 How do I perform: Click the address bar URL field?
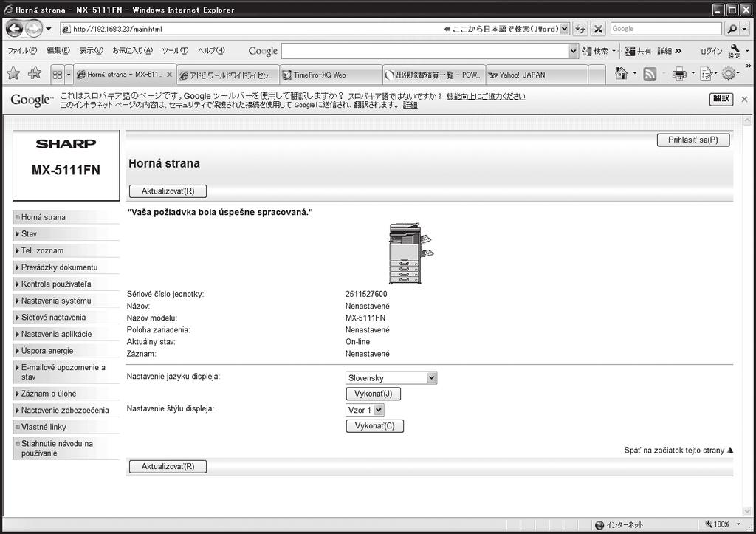251,29
